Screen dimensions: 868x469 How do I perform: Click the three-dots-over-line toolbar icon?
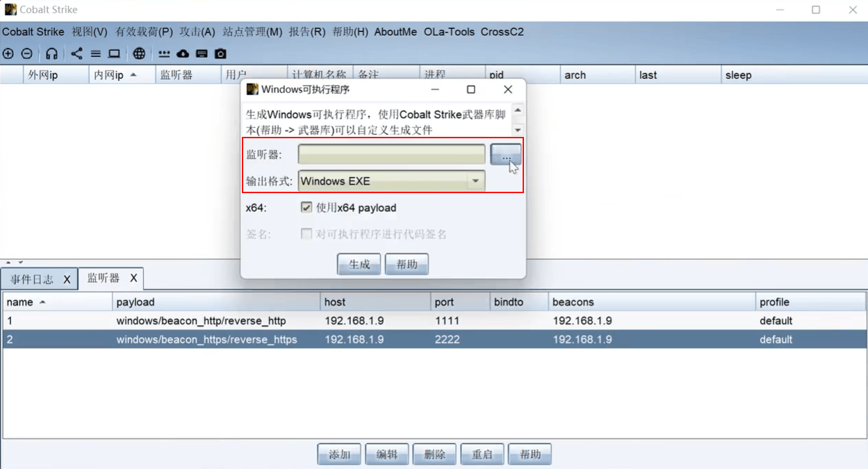click(x=164, y=54)
